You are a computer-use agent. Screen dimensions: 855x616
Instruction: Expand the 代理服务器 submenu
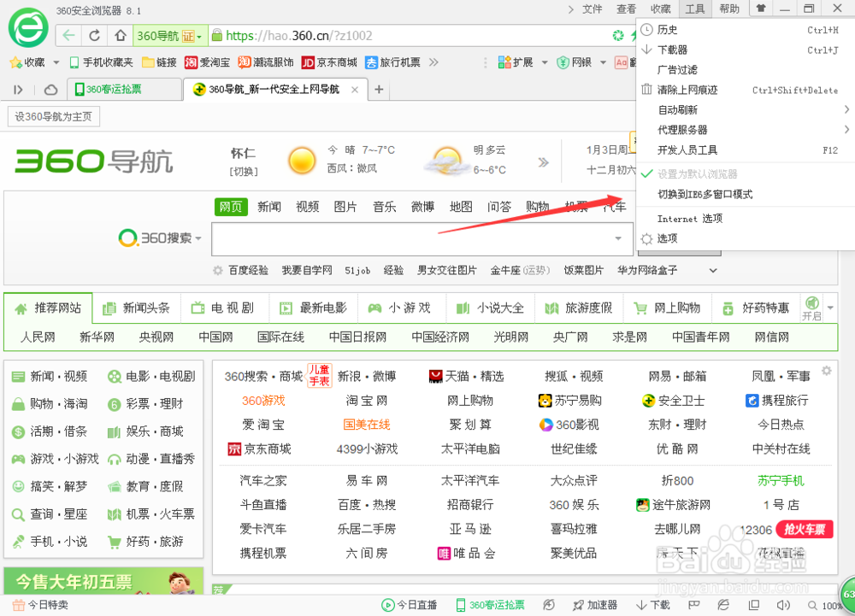(746, 130)
